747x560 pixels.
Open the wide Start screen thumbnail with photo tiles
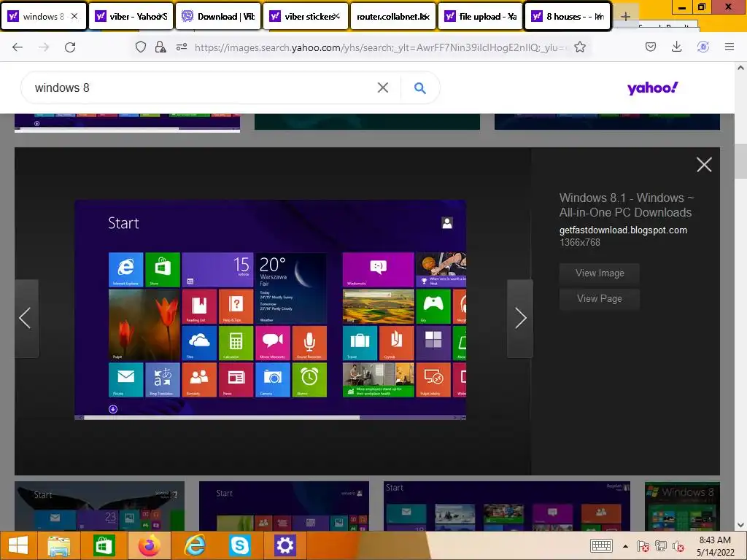coord(507,506)
